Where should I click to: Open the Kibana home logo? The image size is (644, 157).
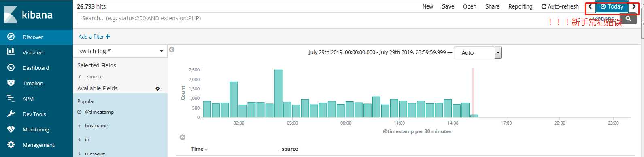coord(28,15)
